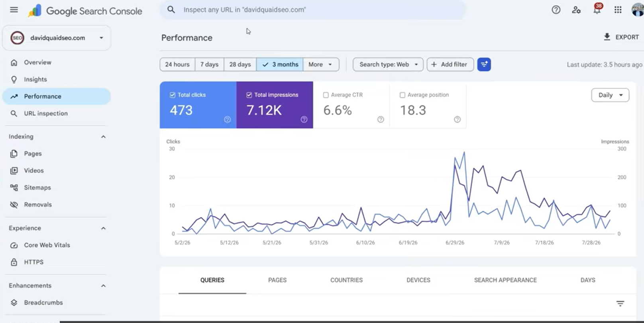Go to Overview in the sidebar
The height and width of the screenshot is (323, 644).
tap(57, 63)
